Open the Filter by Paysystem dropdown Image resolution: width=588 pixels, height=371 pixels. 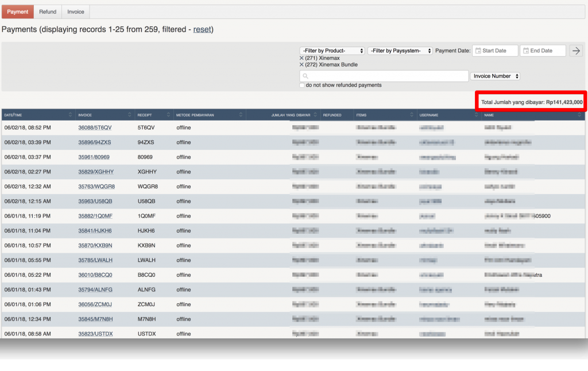[x=400, y=51]
